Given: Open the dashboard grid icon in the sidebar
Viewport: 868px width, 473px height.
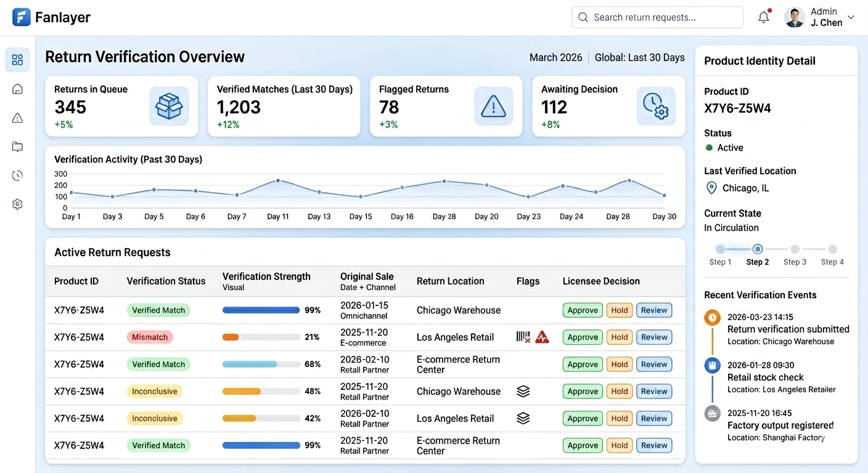Looking at the screenshot, I should click(x=17, y=59).
